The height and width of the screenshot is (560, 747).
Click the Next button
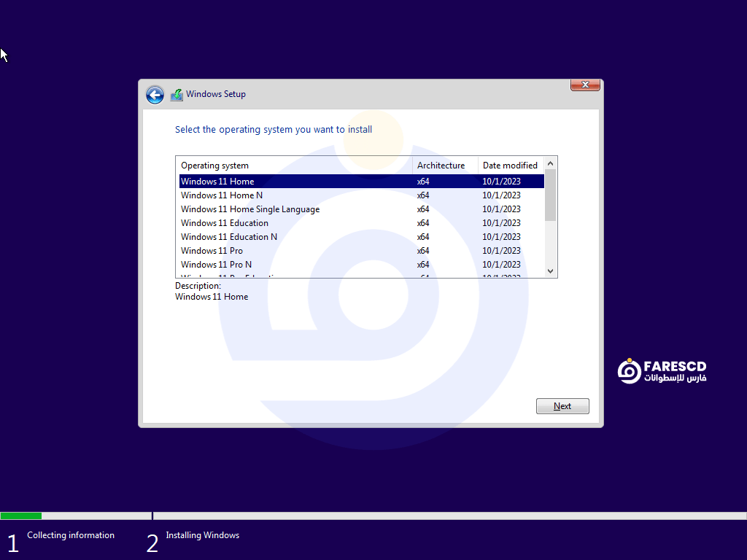pyautogui.click(x=562, y=406)
